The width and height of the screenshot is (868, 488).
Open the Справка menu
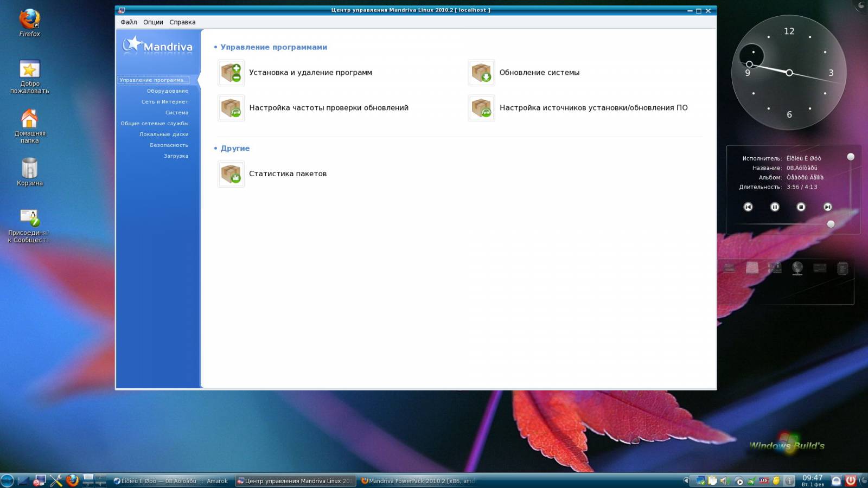tap(182, 22)
